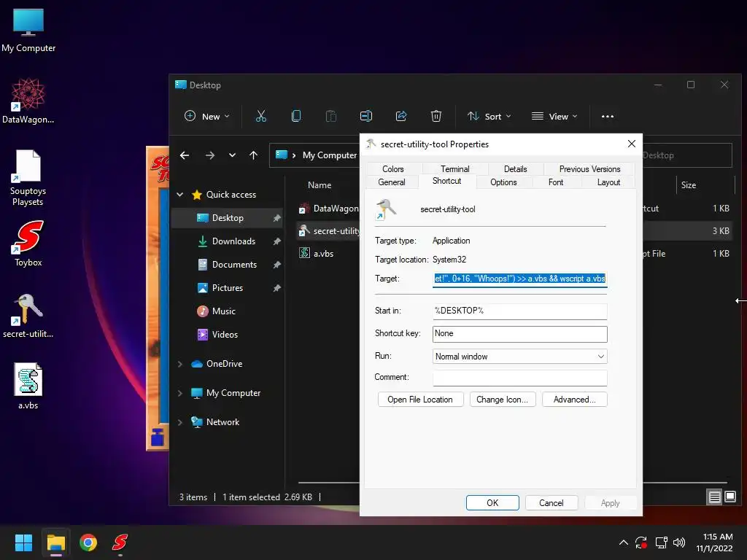Viewport: 747px width, 560px height.
Task: Click the Copy icon in Explorer toolbar
Action: coord(296,116)
